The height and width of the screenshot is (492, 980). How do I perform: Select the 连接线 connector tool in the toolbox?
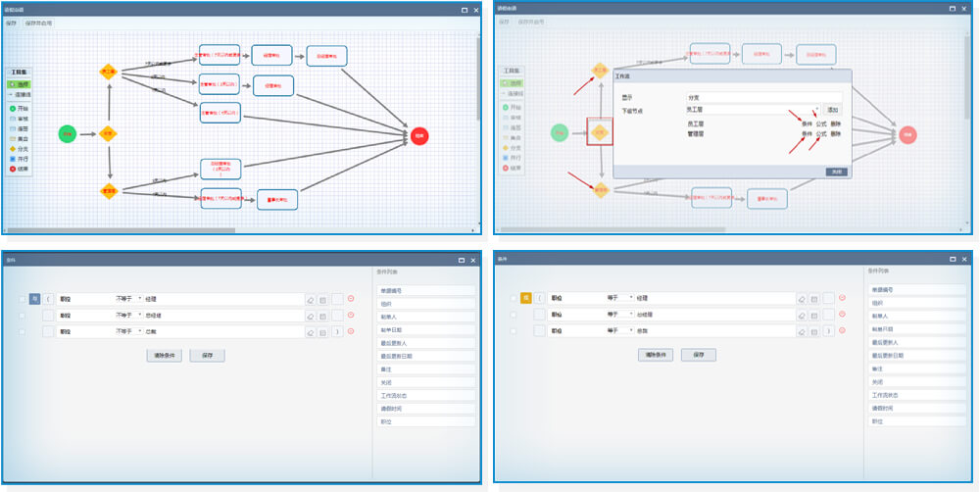[20, 94]
